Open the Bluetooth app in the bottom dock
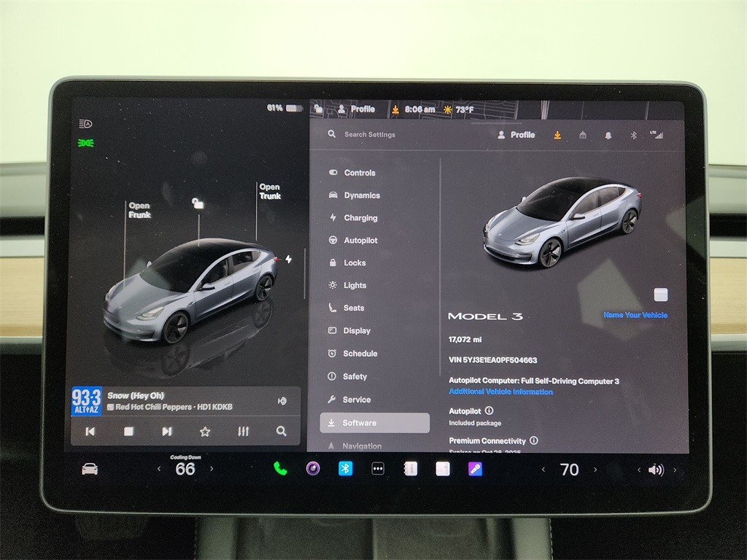747x560 pixels. [345, 469]
